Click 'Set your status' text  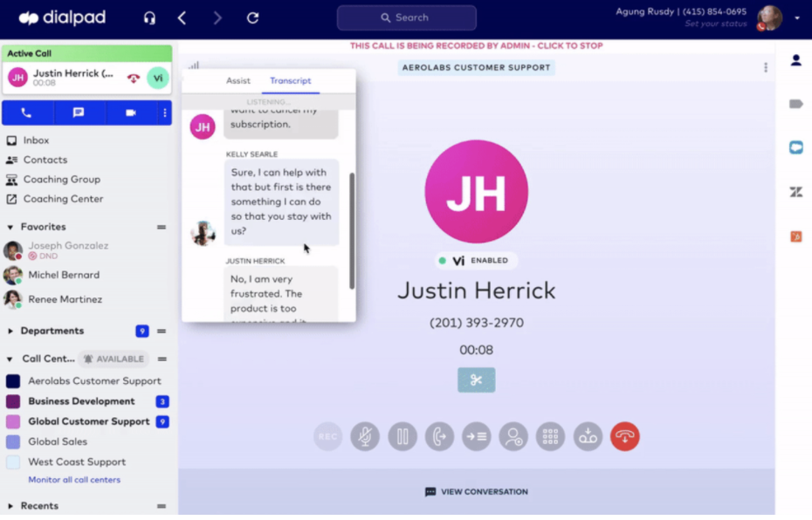(x=716, y=24)
